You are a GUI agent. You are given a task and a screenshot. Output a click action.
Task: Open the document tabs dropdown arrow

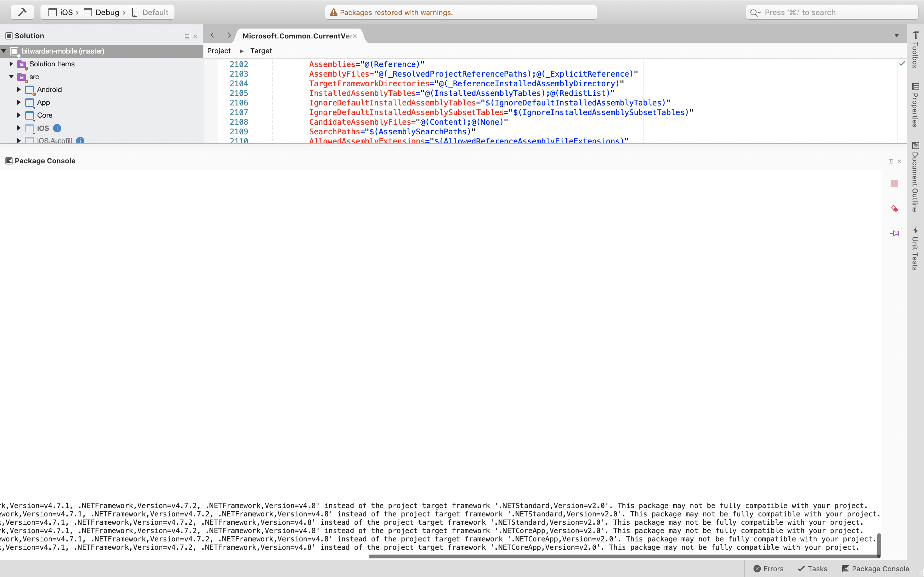896,36
